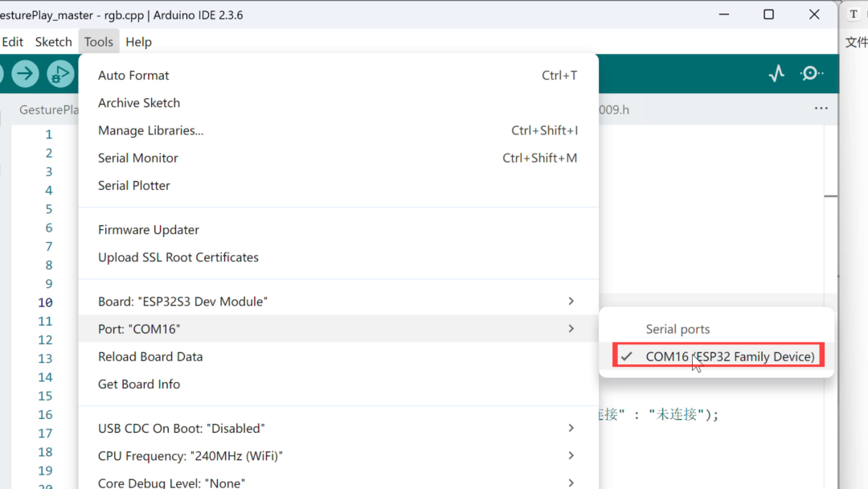Close the open Tools menu

pyautogui.click(x=99, y=42)
